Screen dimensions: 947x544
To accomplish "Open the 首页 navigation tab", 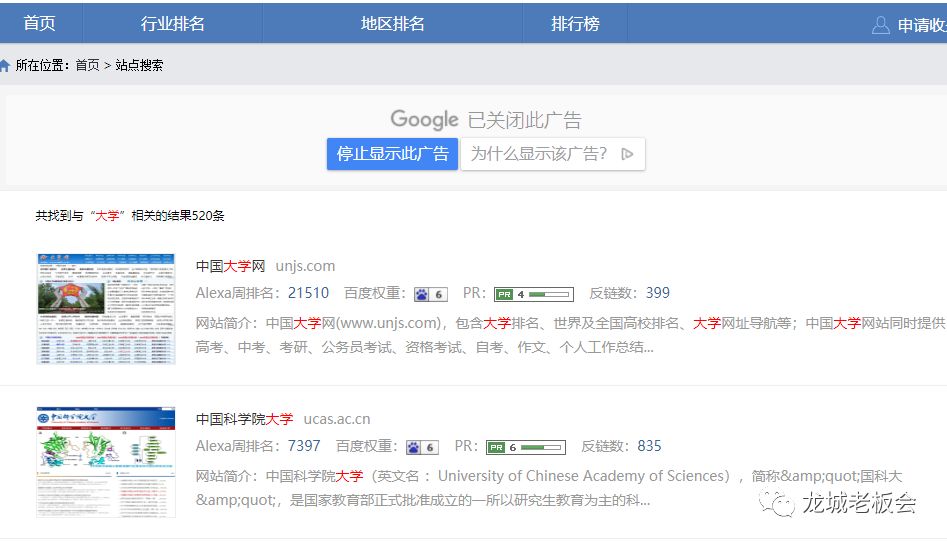I will click(x=39, y=23).
